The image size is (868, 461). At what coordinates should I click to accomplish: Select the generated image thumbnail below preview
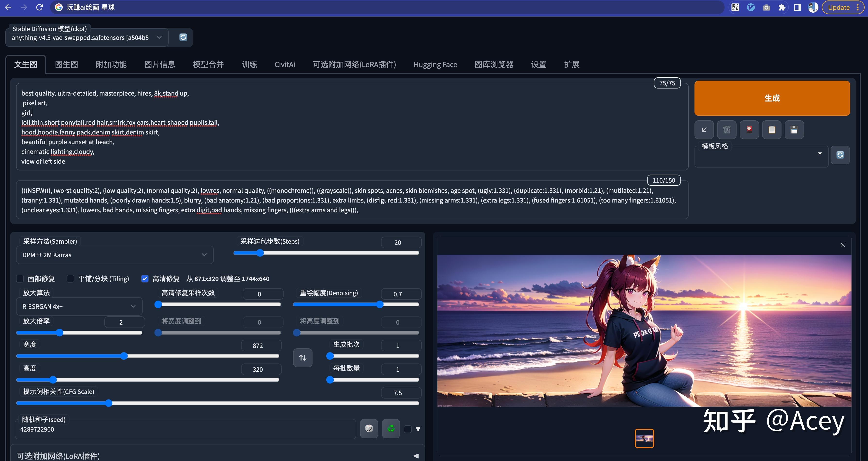point(644,438)
